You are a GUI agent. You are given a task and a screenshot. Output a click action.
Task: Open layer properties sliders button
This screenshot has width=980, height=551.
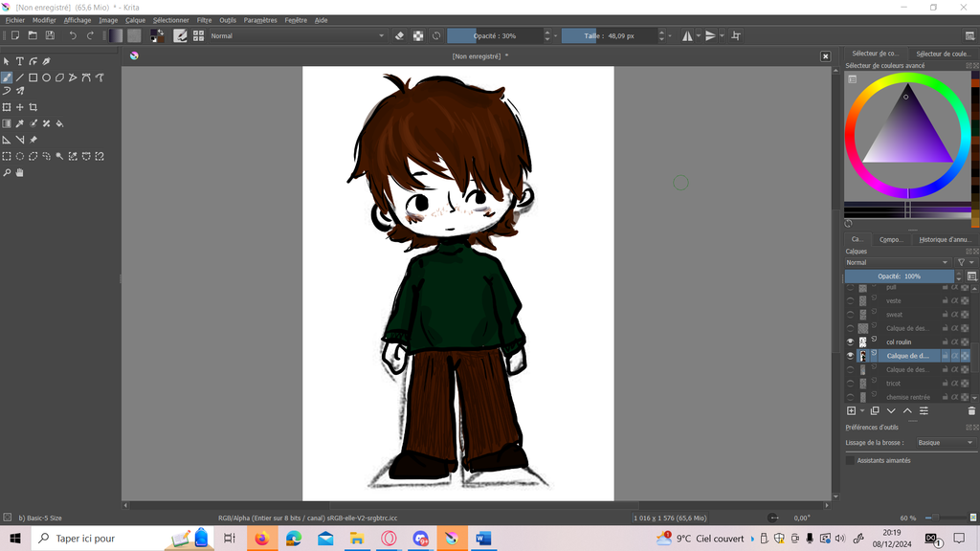point(924,411)
